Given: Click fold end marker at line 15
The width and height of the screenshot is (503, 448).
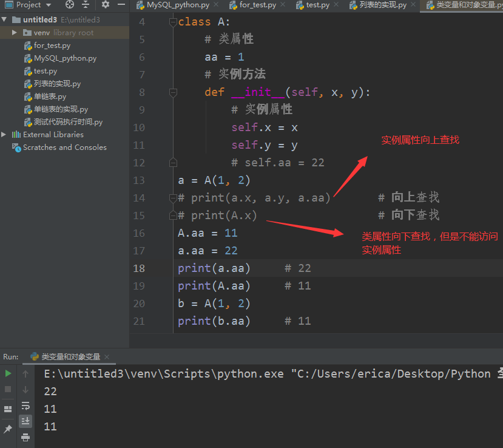Looking at the screenshot, I should pos(173,216).
